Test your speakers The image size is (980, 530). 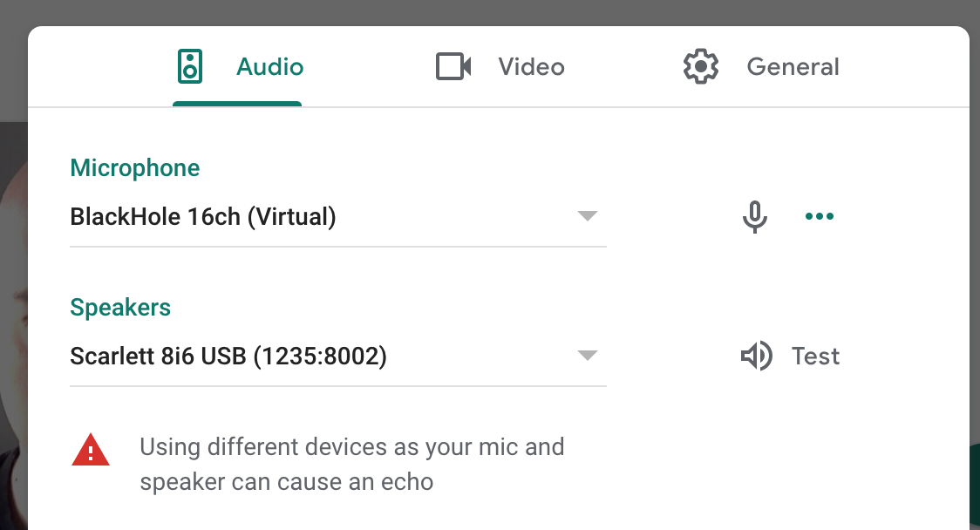[x=814, y=356]
